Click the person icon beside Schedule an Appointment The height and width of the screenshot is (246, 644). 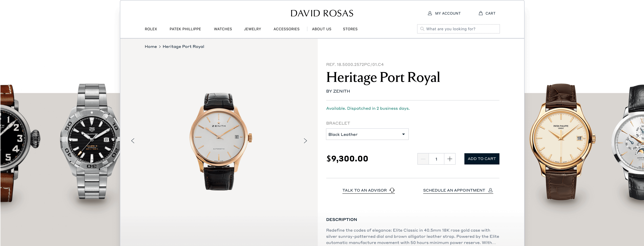[x=490, y=190]
